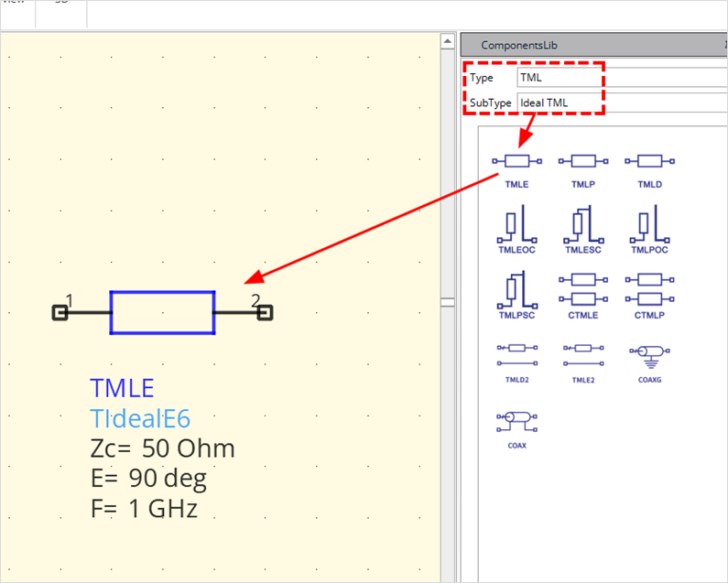Pick the TMLESC short-circuit stub component
The width and height of the screenshot is (728, 583).
coord(583,230)
